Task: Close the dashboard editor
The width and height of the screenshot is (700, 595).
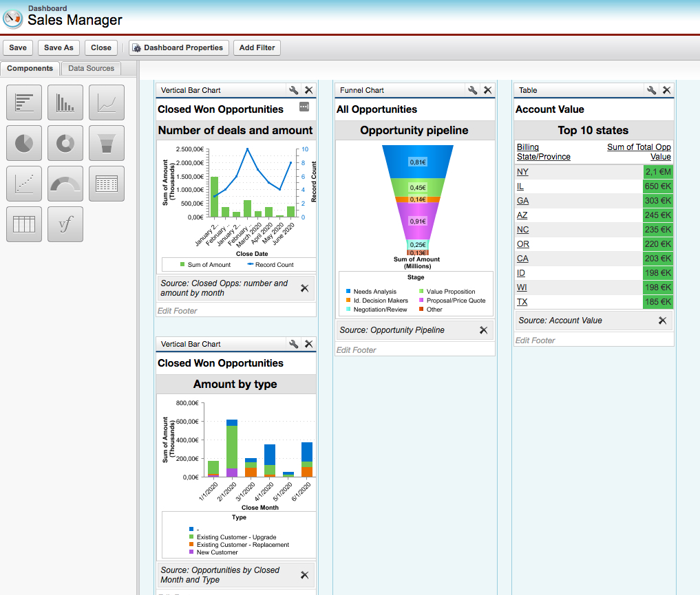Action: tap(101, 47)
